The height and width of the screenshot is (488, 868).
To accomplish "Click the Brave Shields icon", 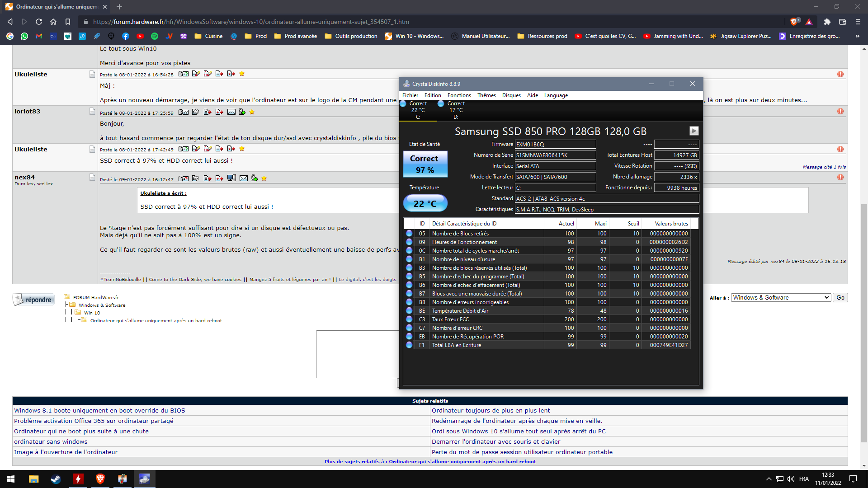I will [x=794, y=22].
